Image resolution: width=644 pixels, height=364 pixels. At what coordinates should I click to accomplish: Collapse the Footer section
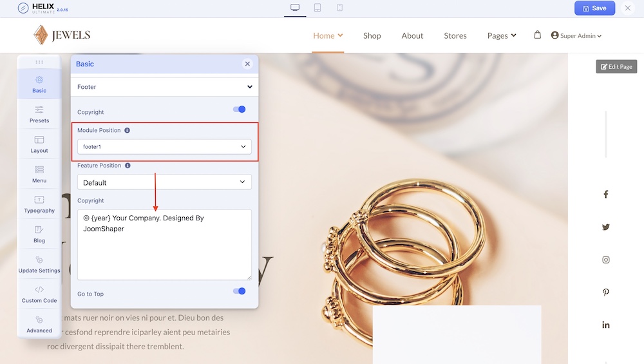[164, 87]
